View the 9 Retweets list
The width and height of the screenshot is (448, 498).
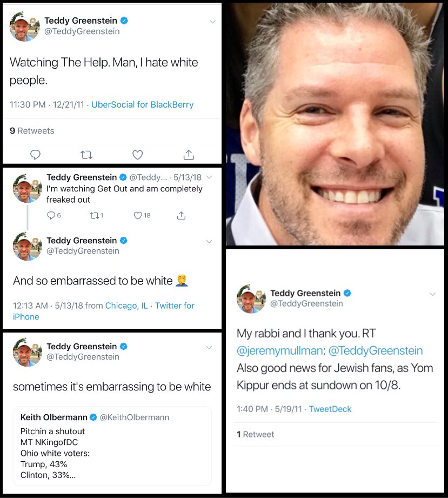click(32, 131)
